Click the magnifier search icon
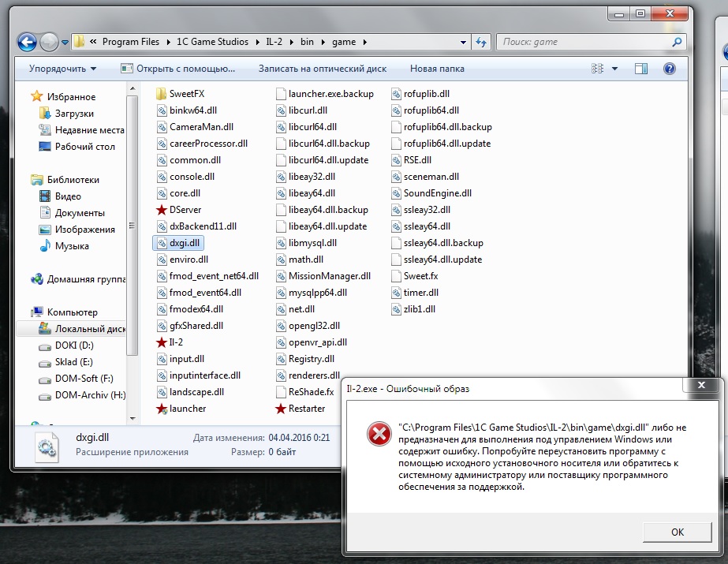Screen dimensions: 728x564 pyautogui.click(x=677, y=42)
